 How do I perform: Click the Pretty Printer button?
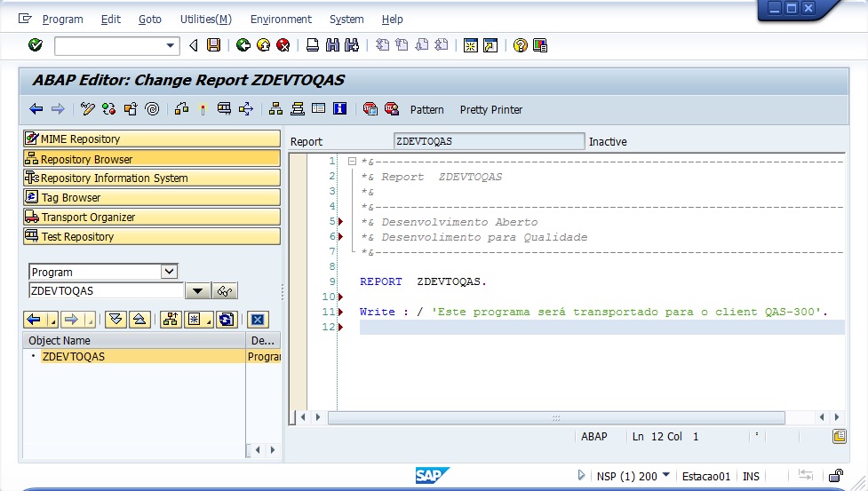[x=490, y=110]
